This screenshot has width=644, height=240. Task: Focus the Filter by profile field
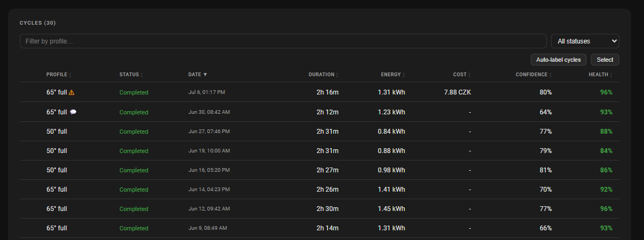point(283,41)
